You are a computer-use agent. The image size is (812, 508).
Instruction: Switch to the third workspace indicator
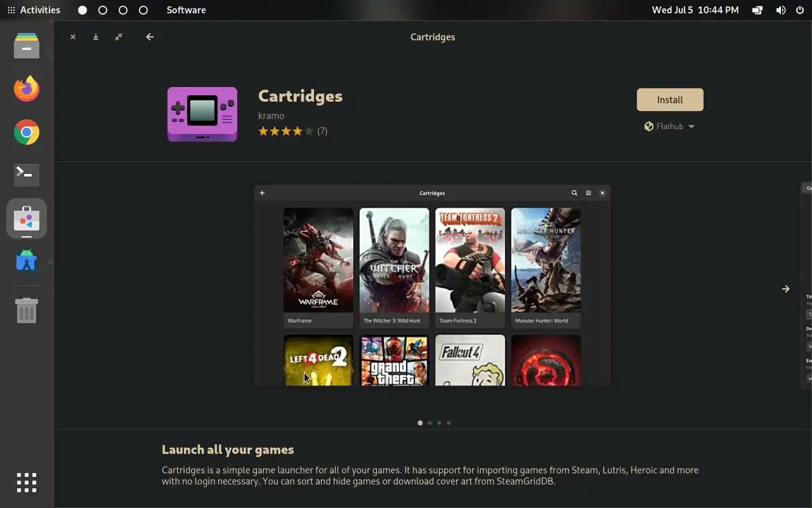coord(123,10)
